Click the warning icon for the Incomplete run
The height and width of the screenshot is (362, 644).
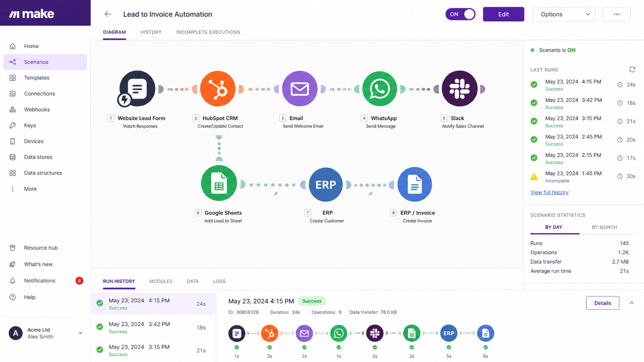534,177
